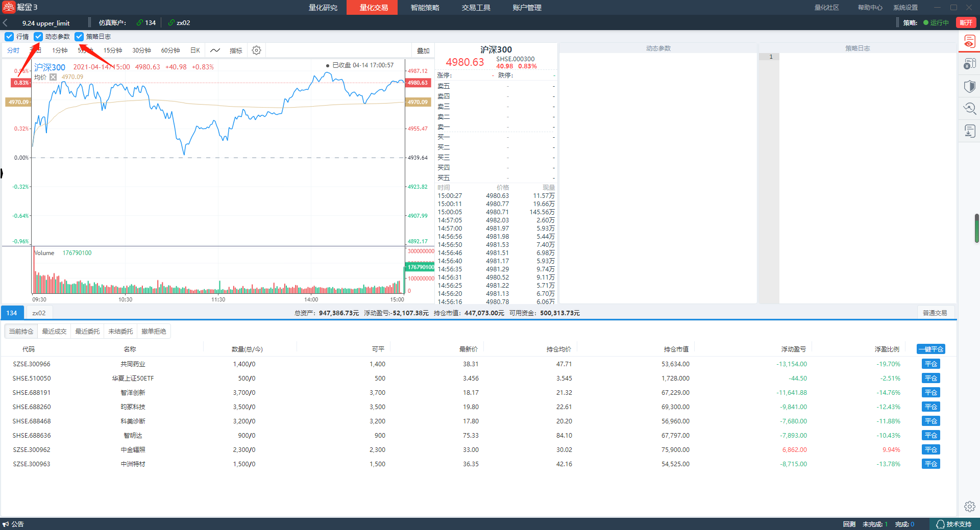Image resolution: width=980 pixels, height=530 pixels.
Task: Uncheck the 动态参数 checkbox
Action: [38, 37]
